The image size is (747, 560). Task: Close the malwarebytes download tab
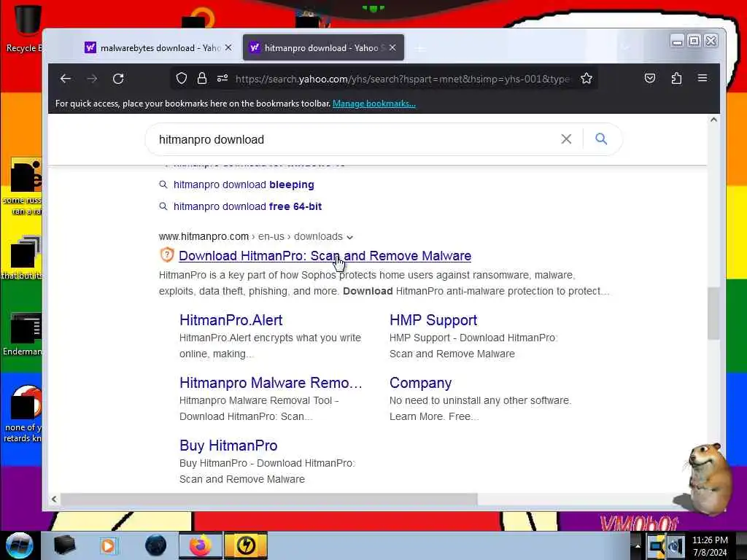228,47
